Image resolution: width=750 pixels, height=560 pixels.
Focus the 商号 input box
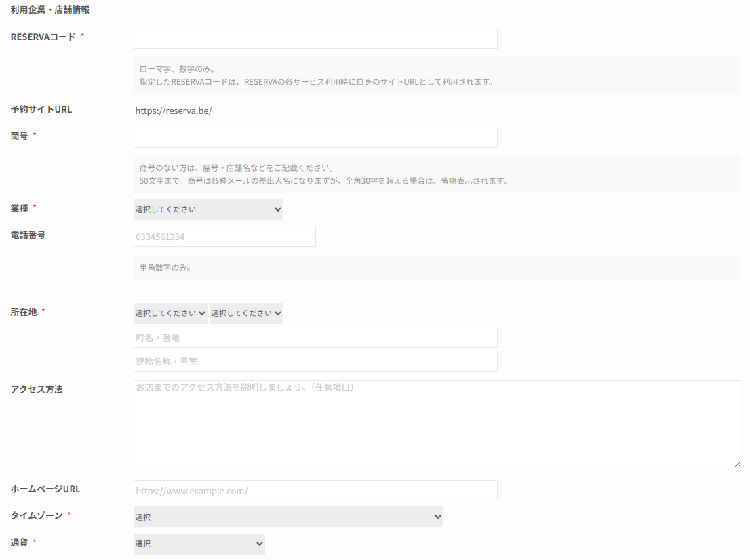click(315, 138)
